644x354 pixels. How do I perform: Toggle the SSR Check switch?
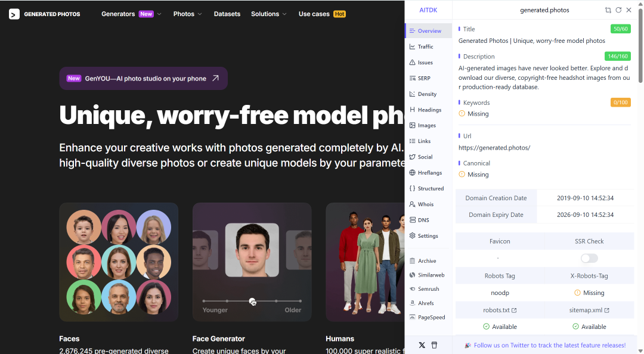point(589,258)
